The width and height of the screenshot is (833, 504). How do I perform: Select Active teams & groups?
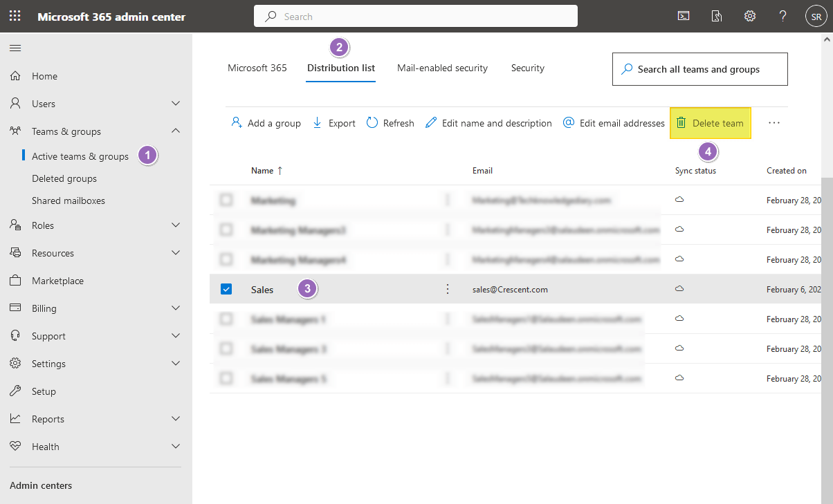[x=80, y=156]
